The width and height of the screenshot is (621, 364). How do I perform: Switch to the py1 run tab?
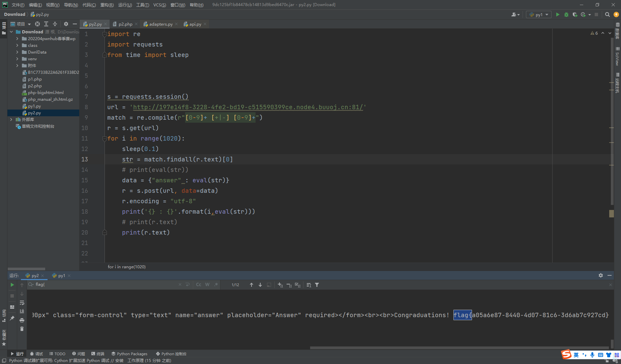[x=61, y=275]
